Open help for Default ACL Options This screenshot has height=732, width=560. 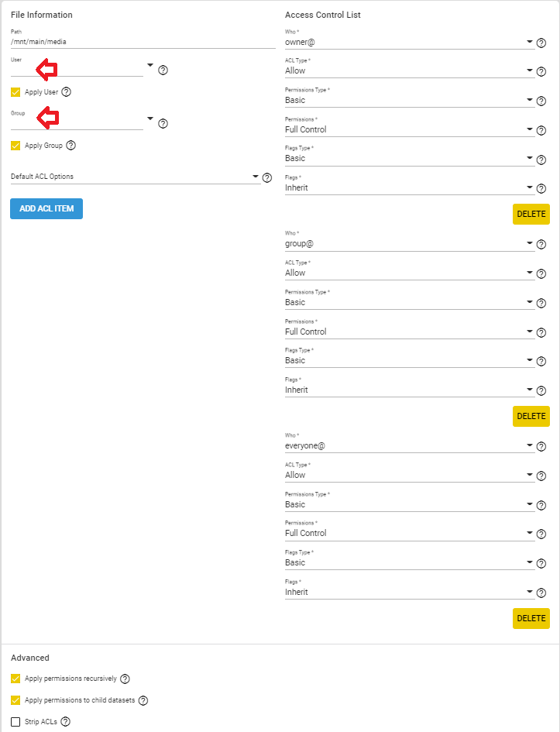click(267, 177)
